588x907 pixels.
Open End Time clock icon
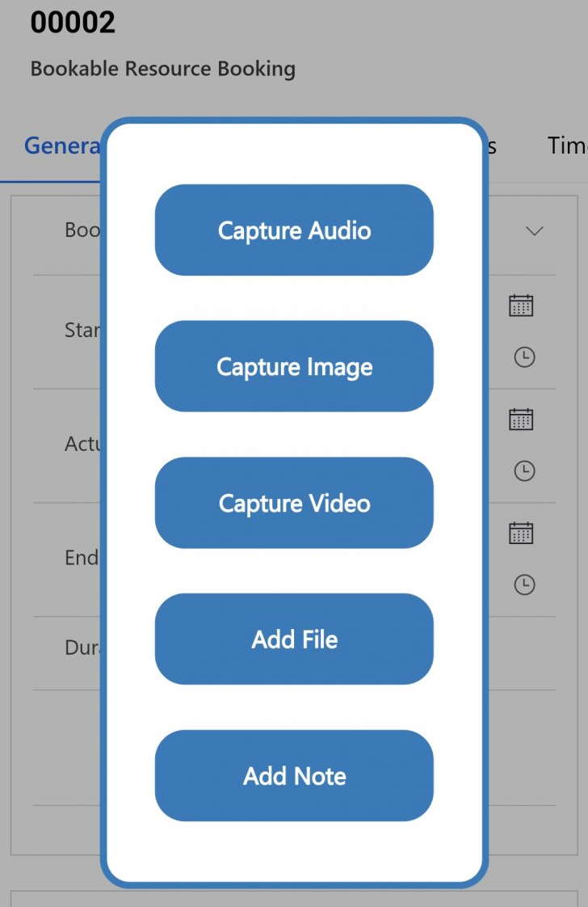524,584
